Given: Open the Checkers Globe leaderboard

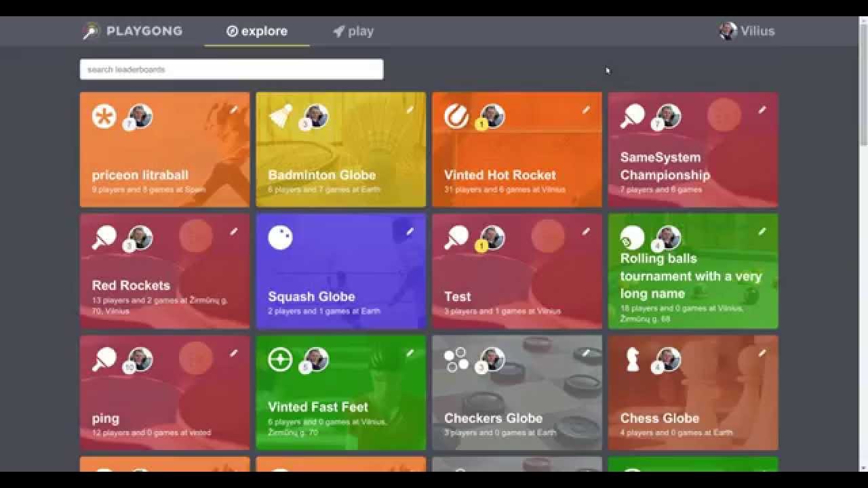Looking at the screenshot, I should pos(494,418).
